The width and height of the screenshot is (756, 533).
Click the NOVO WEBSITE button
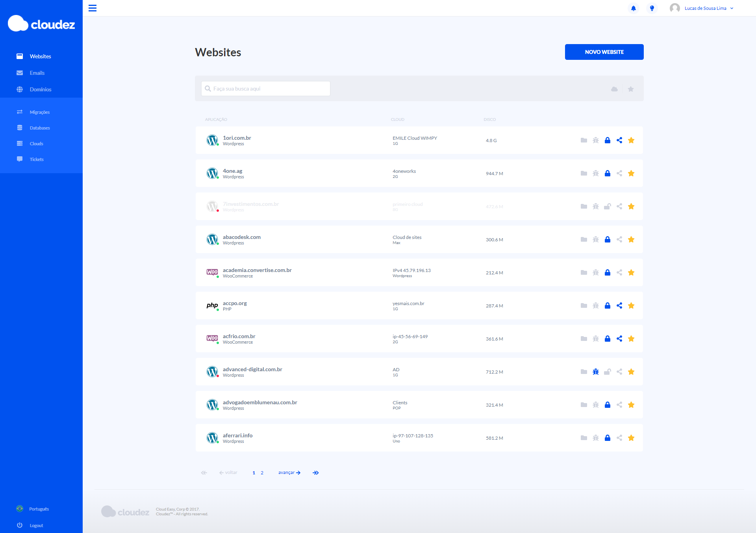(604, 52)
